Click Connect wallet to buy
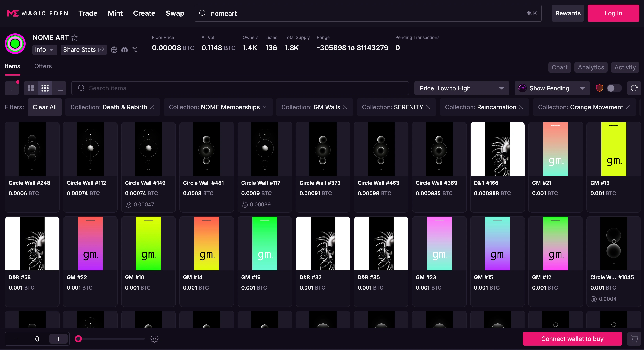644x350 pixels. (x=572, y=338)
